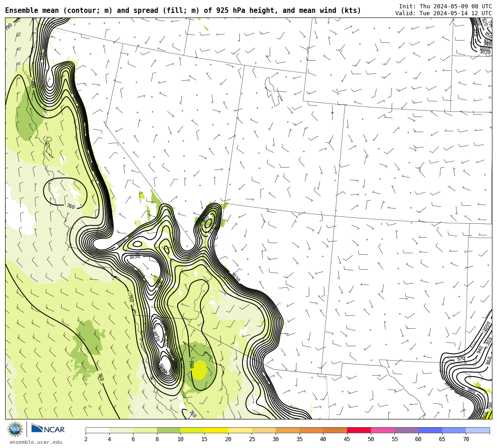Image resolution: width=497 pixels, height=448 pixels.
Task: Pick the darker orange 35–40 colorbar segment
Action: 311,430
